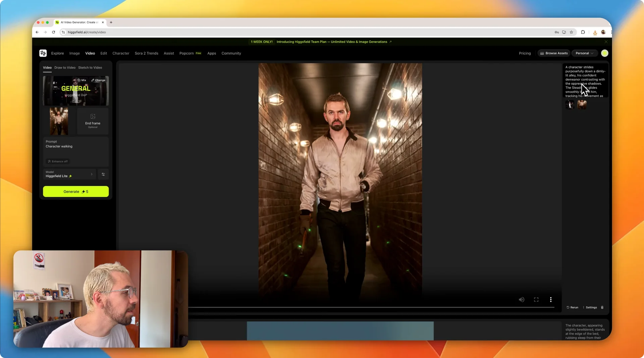Click the password key icon in address bar
The image size is (644, 358).
[557, 32]
